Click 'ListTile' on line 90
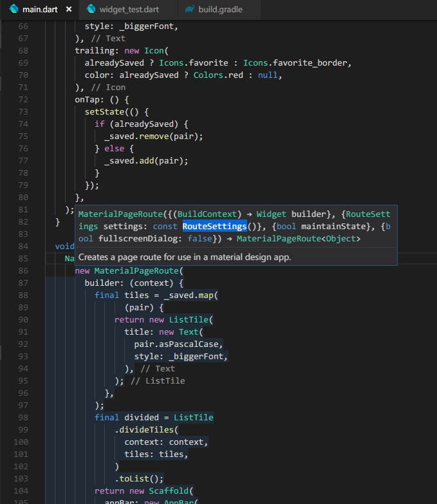437x504 pixels. coord(189,320)
